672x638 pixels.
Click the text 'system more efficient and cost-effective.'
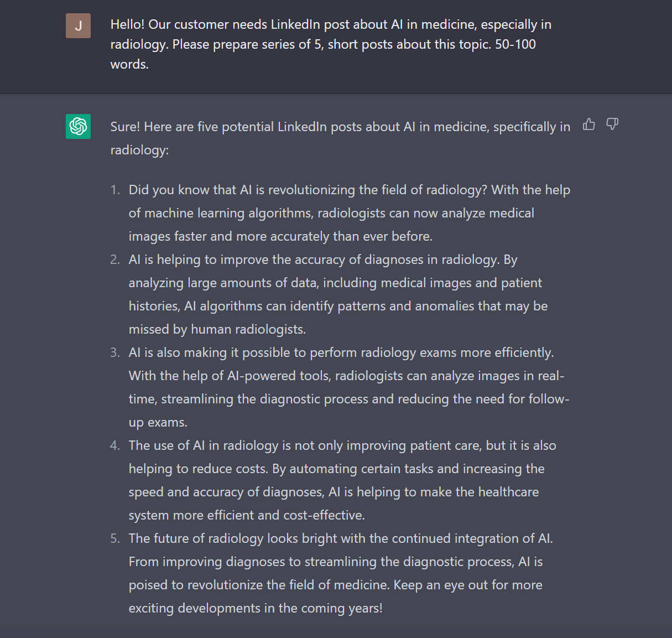click(247, 515)
